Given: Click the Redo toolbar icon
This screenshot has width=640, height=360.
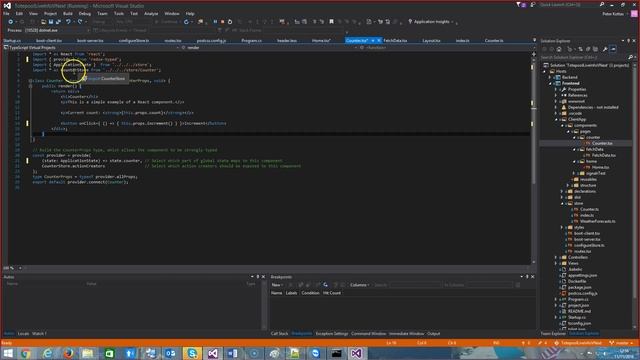Looking at the screenshot, I should [x=80, y=22].
